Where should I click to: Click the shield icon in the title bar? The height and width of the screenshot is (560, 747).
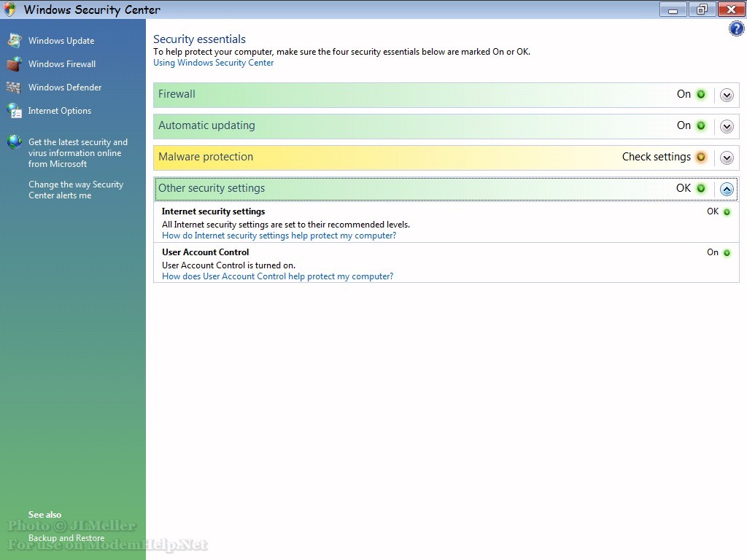pyautogui.click(x=9, y=9)
